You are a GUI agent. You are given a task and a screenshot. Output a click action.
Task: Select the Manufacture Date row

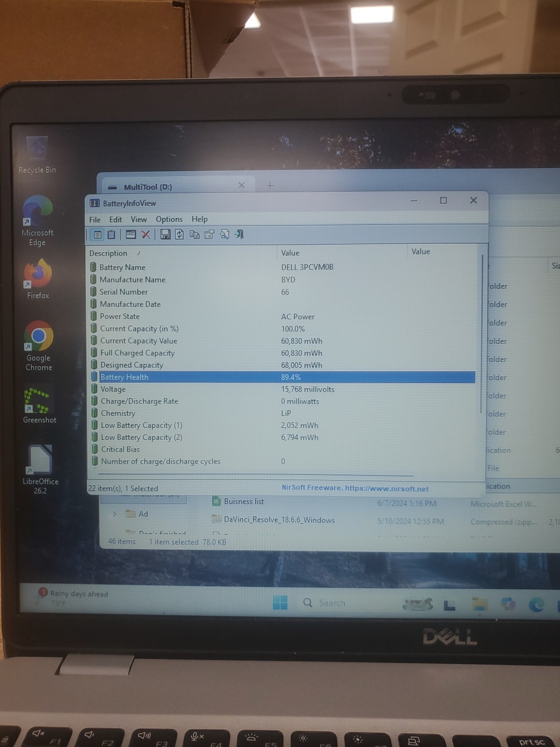(x=283, y=304)
